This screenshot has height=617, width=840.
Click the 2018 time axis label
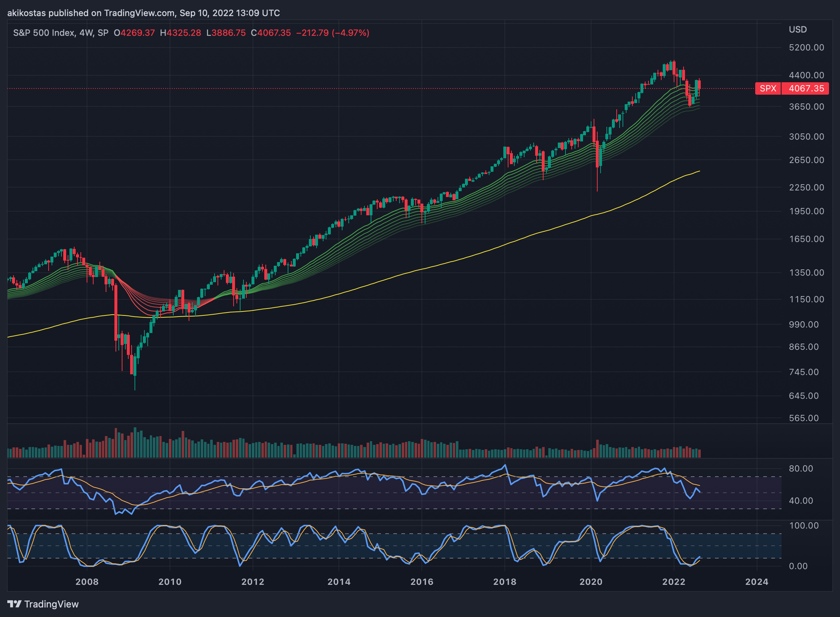point(505,582)
